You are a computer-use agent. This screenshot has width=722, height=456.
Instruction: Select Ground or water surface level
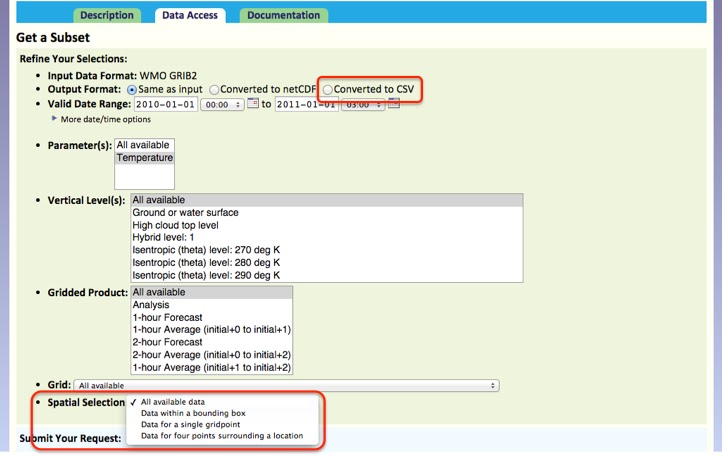327,213
